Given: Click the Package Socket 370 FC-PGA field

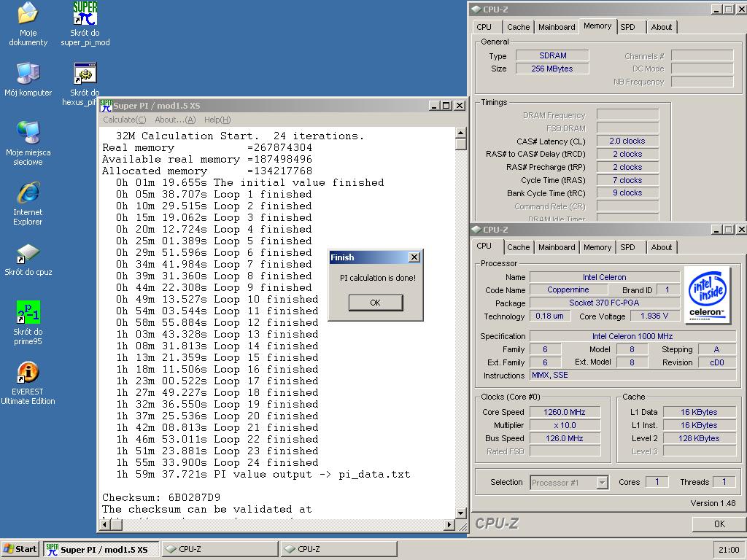Looking at the screenshot, I should (x=604, y=303).
